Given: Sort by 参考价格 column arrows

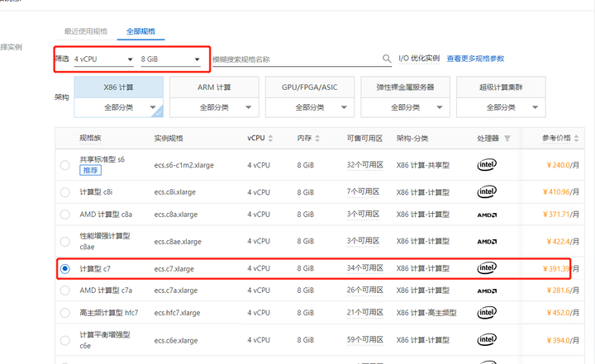Looking at the screenshot, I should click(x=577, y=139).
